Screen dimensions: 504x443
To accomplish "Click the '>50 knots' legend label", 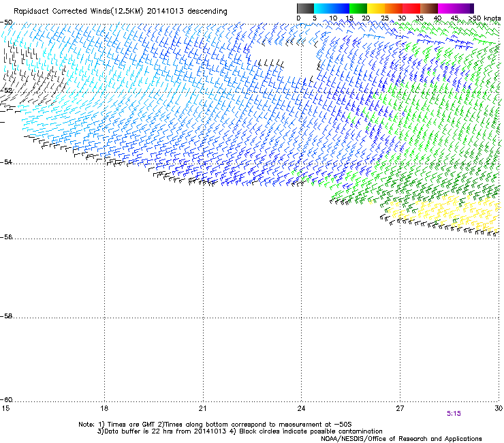I will pos(484,18).
